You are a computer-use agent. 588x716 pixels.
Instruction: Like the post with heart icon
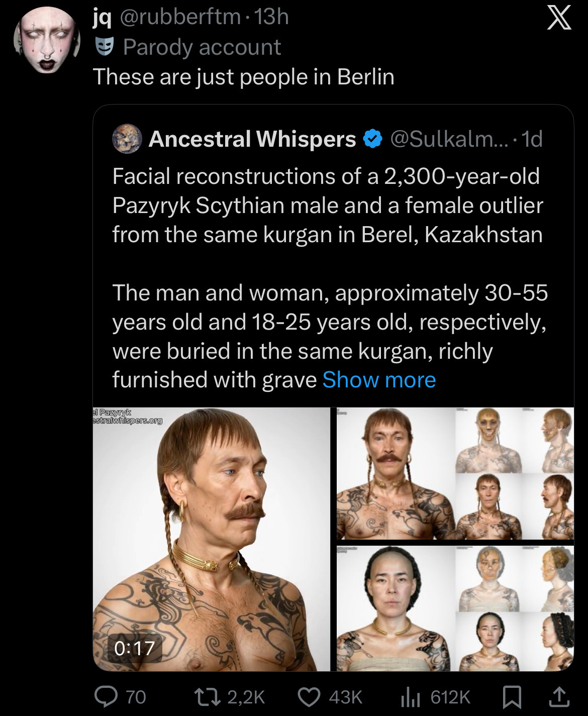[x=309, y=696]
